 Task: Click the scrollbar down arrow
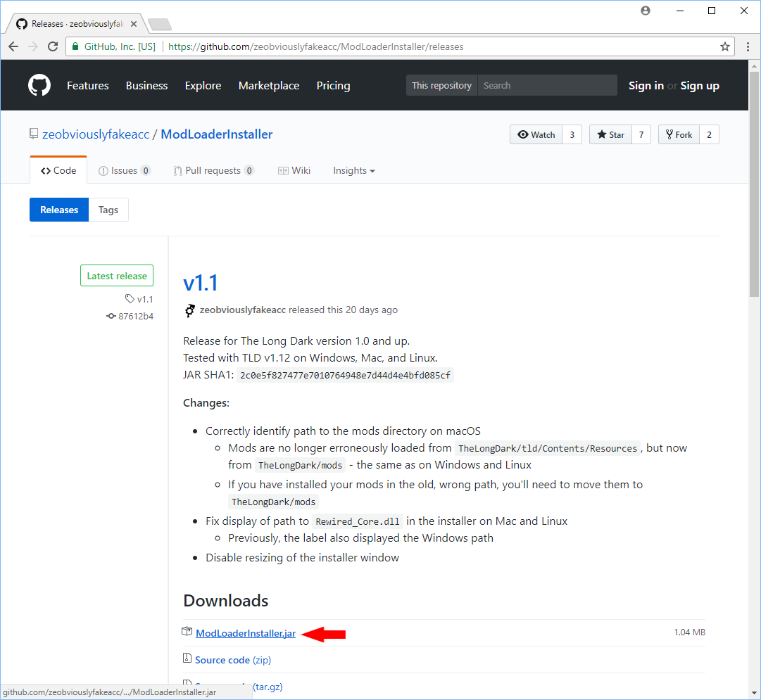754,693
